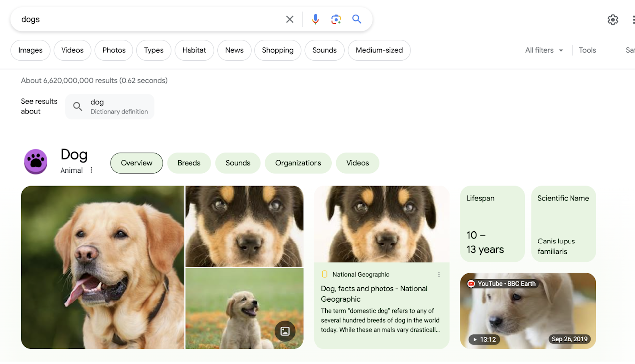The width and height of the screenshot is (635, 364).
Task: Open the News search results
Action: coord(234,50)
